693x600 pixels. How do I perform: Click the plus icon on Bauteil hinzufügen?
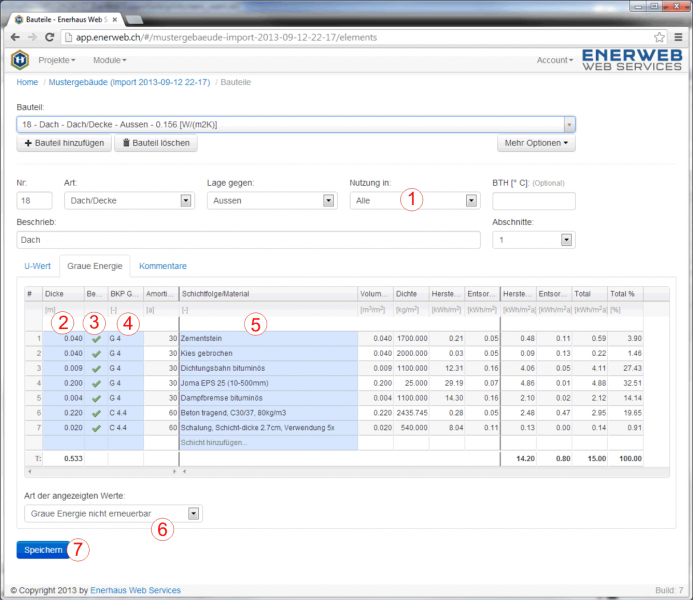(x=29, y=143)
